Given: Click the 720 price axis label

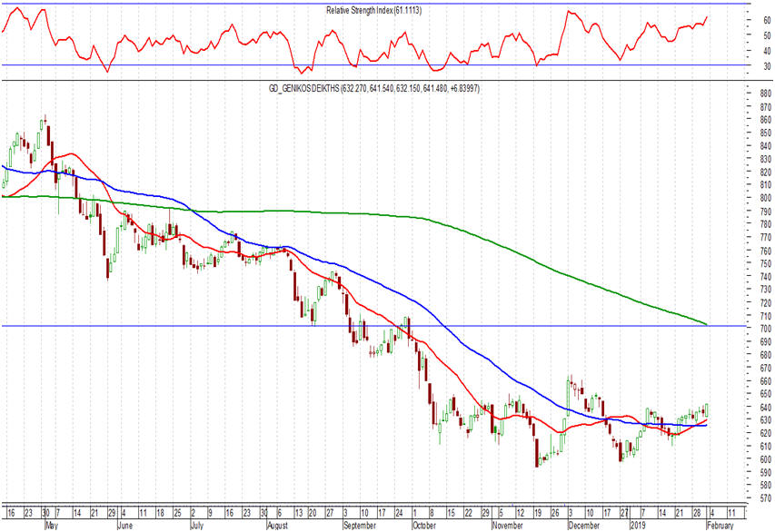Looking at the screenshot, I should pos(766,303).
